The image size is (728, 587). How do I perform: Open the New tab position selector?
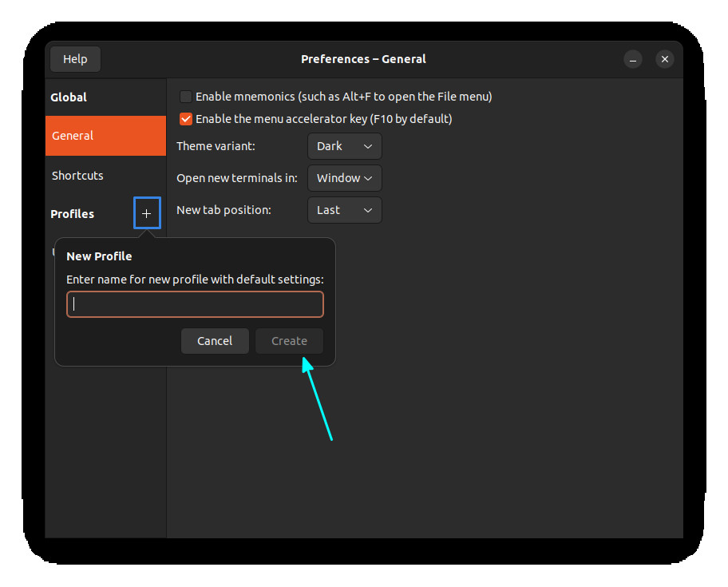[x=344, y=210]
